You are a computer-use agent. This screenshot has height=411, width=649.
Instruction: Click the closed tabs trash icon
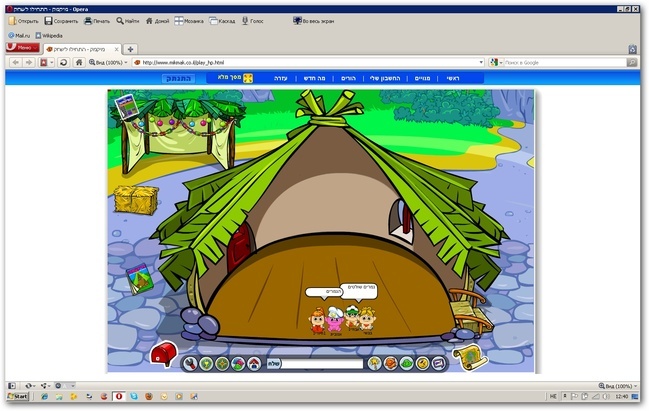pos(632,49)
